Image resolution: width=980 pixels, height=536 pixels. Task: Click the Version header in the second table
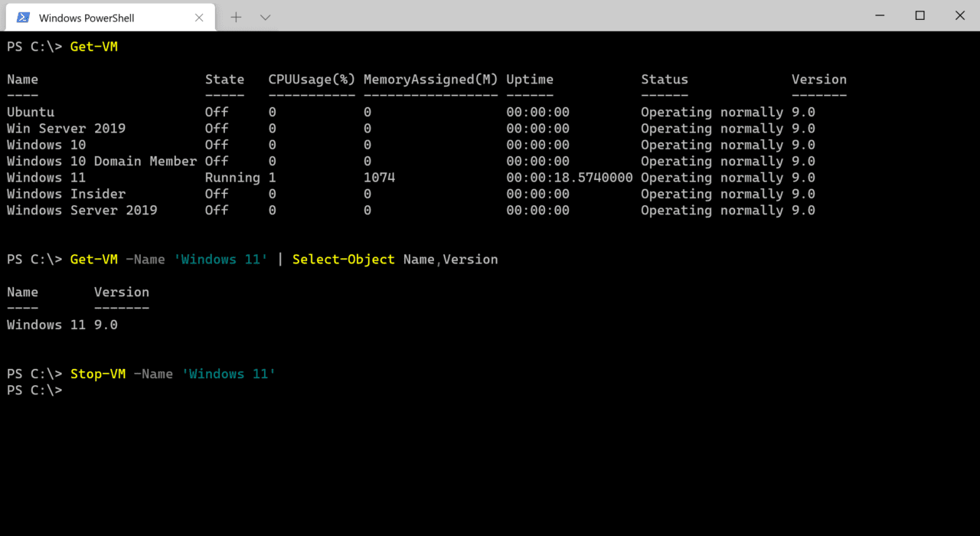[122, 293]
